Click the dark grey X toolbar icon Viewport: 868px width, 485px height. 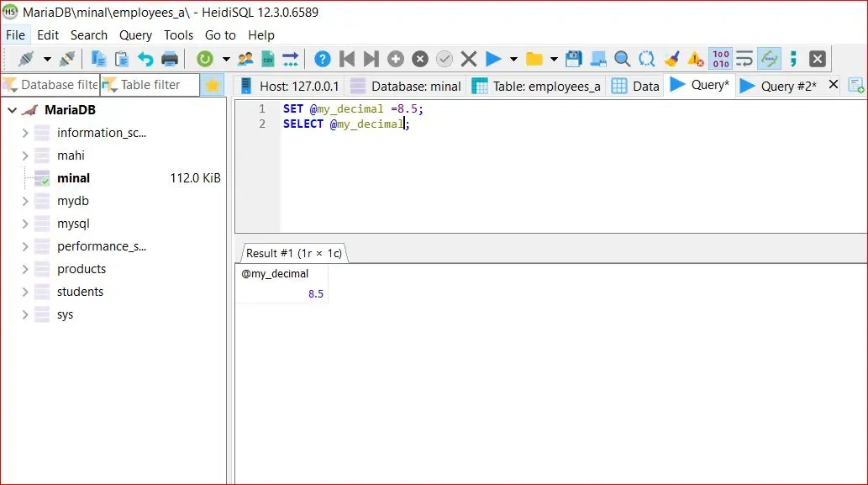(x=817, y=59)
